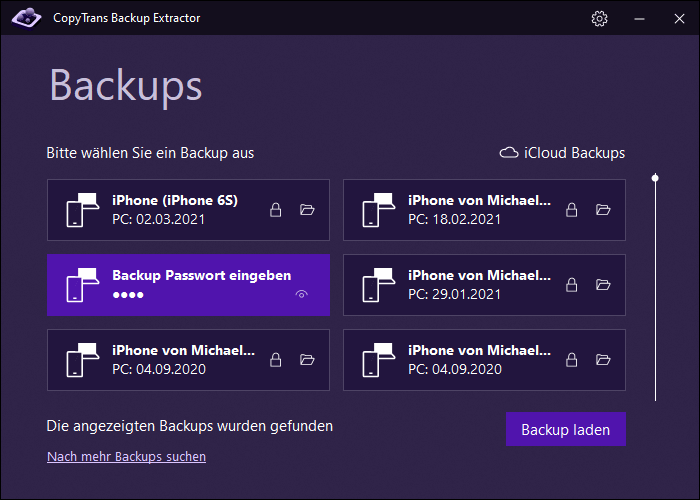Screen dimensions: 700x500
Task: Click the iCloud cloud icon
Action: tap(509, 153)
